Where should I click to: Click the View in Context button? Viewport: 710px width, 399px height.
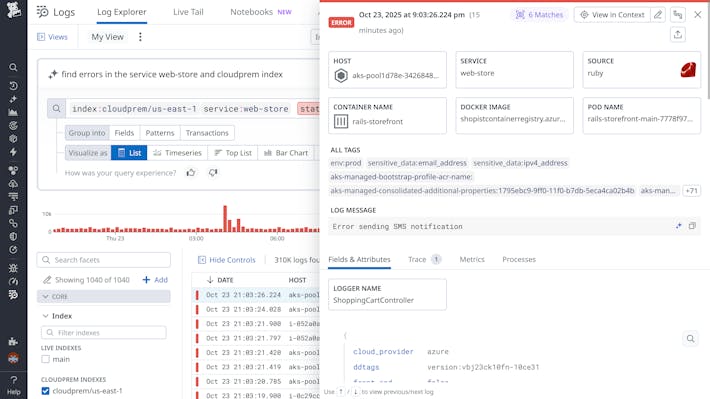tap(612, 15)
